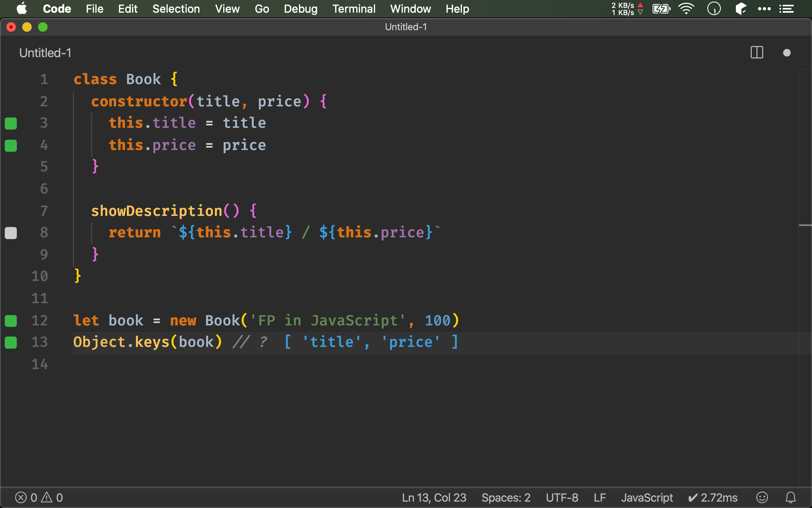Click the green coverage marker on line 12
This screenshot has width=812, height=508.
pos(11,321)
